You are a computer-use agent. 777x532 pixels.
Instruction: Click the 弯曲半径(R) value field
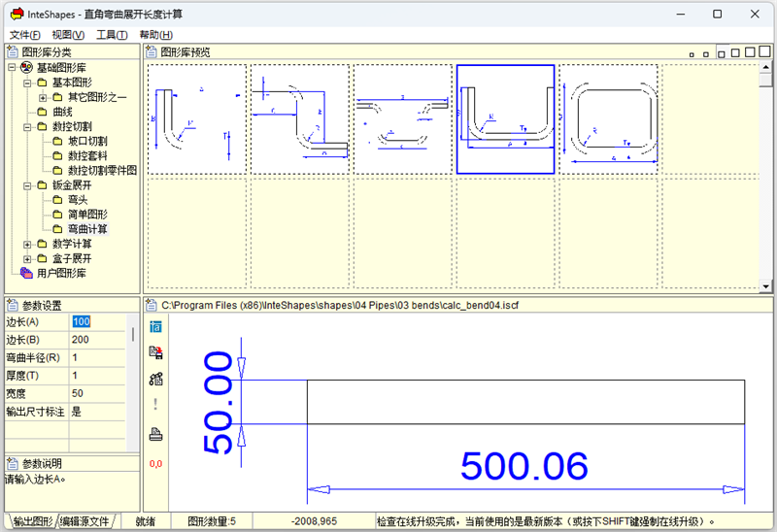tap(97, 357)
